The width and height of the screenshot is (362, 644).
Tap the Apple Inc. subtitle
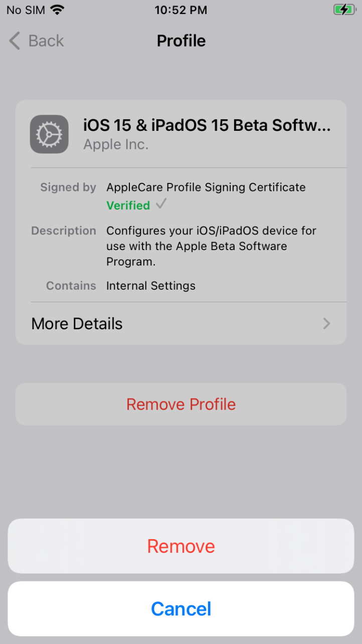point(116,144)
